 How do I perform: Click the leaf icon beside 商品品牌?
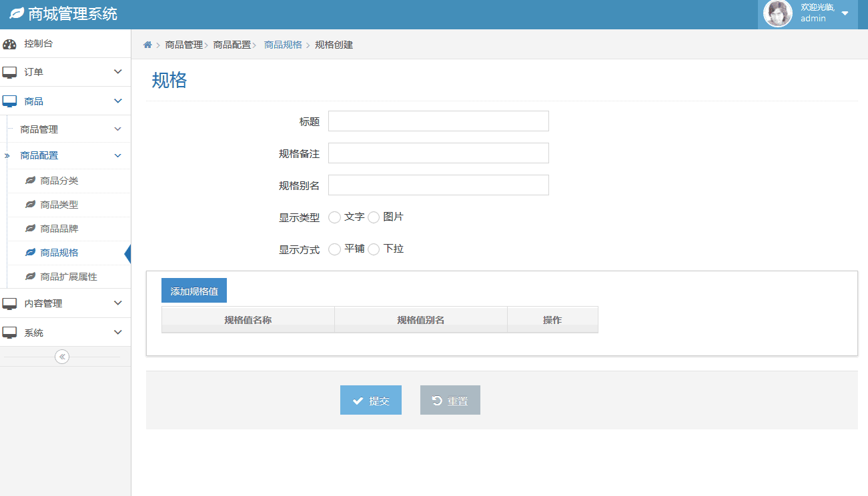point(30,229)
